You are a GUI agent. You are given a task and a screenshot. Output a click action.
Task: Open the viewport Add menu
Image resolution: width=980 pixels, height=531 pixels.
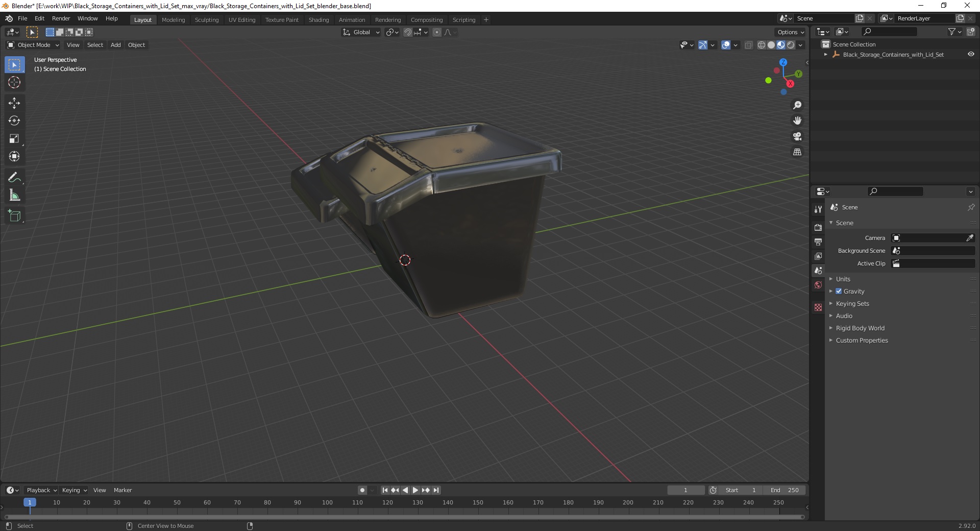coord(116,45)
